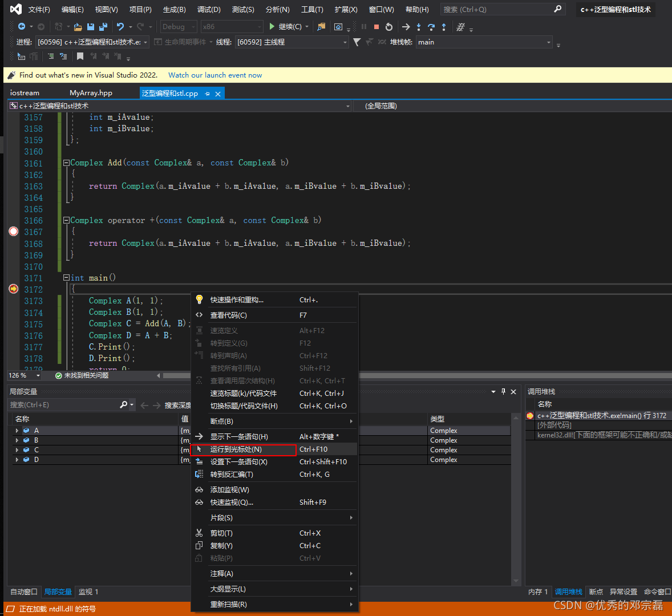This screenshot has height=616, width=672.
Task: Click the current breakpoint marker on line 3172
Action: 14,289
